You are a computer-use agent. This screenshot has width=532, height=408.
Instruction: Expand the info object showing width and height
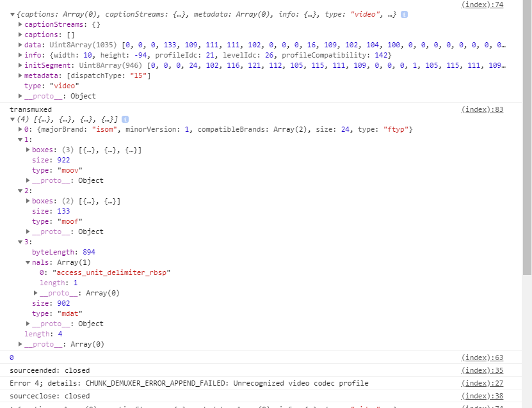(20, 54)
